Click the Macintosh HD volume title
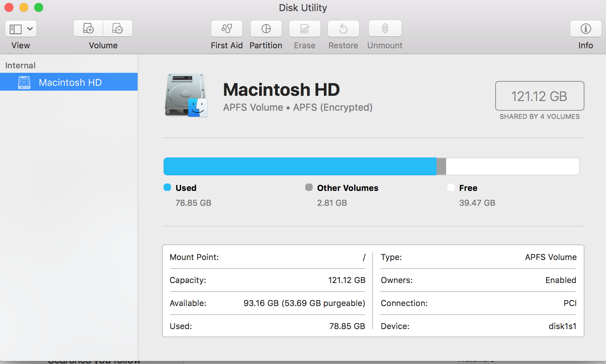This screenshot has width=606, height=364. (x=281, y=90)
